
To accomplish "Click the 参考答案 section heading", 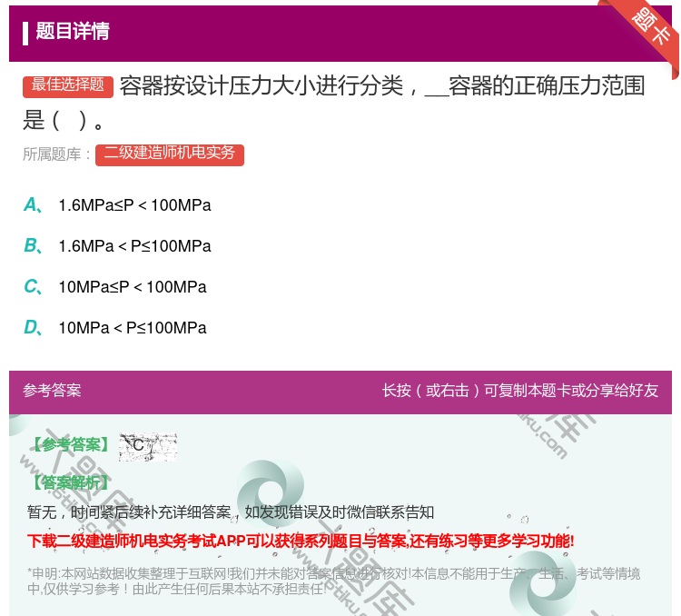I will click(x=52, y=391).
